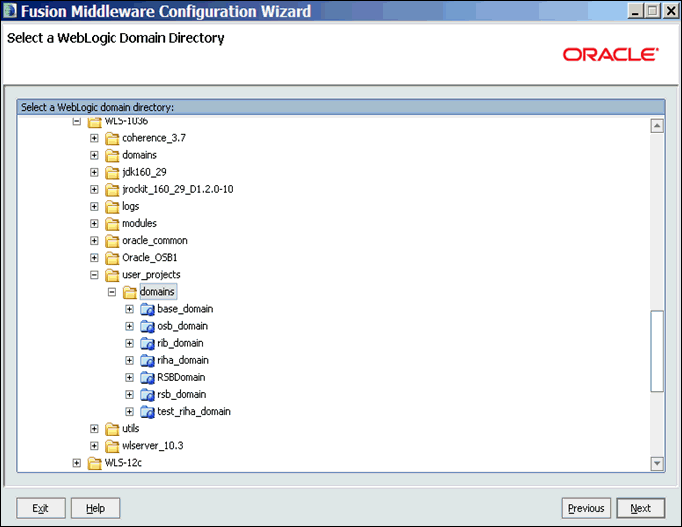Click the test_riha_domain domain icon
This screenshot has width=682, height=527.
(x=147, y=412)
